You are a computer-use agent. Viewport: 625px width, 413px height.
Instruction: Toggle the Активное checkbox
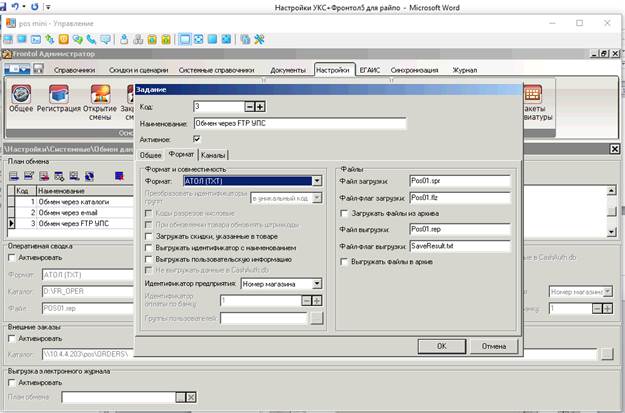pos(197,139)
